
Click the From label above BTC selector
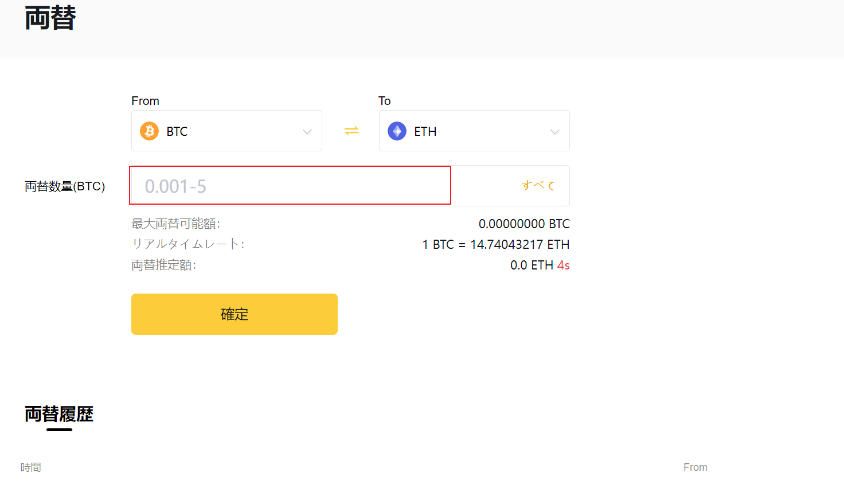click(x=145, y=101)
